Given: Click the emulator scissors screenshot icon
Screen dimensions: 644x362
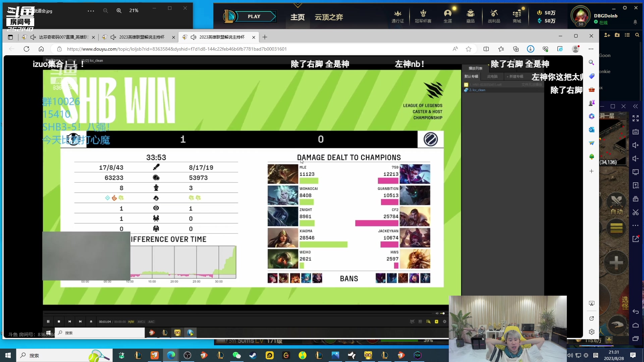Looking at the screenshot, I should click(x=636, y=212).
